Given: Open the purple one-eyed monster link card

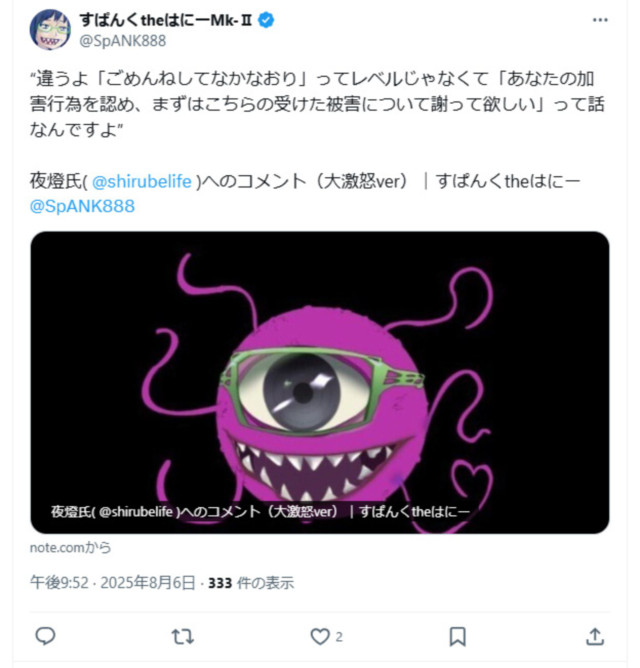Looking at the screenshot, I should [320, 382].
